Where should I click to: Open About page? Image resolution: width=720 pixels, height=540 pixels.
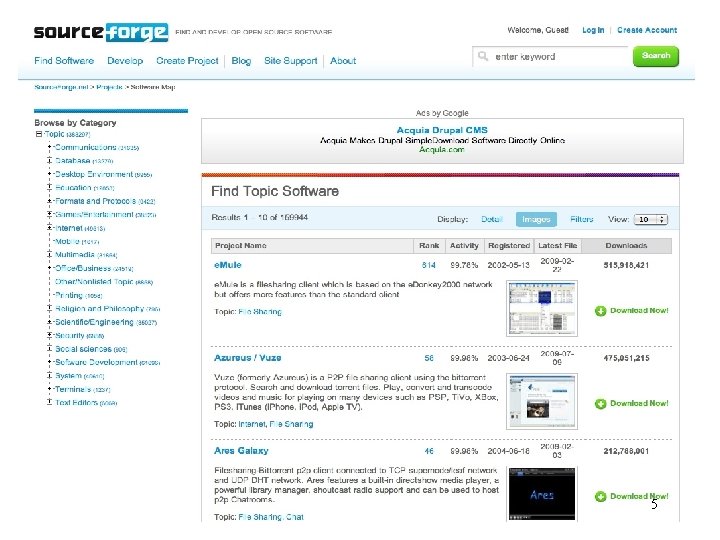(x=343, y=61)
